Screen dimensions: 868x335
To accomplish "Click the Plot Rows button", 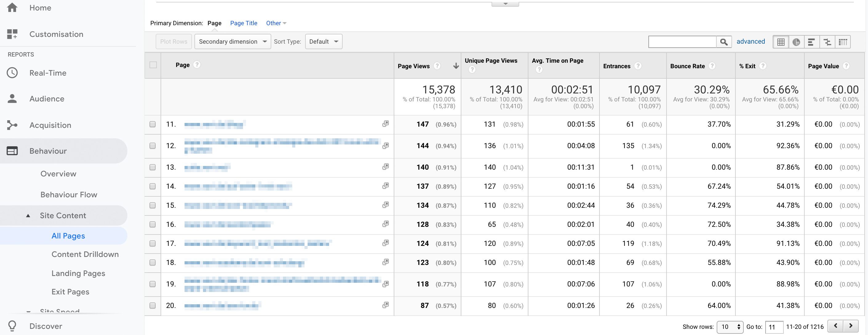I will tap(173, 41).
